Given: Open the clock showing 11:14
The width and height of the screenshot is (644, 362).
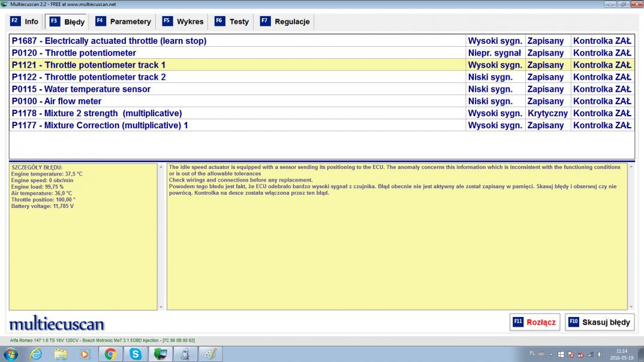Looking at the screenshot, I should [x=621, y=354].
